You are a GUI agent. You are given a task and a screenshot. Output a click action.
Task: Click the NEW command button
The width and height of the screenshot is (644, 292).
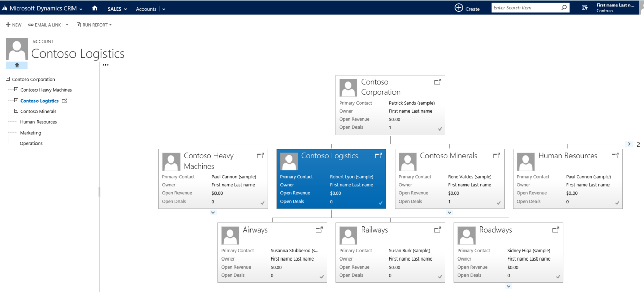pos(14,25)
